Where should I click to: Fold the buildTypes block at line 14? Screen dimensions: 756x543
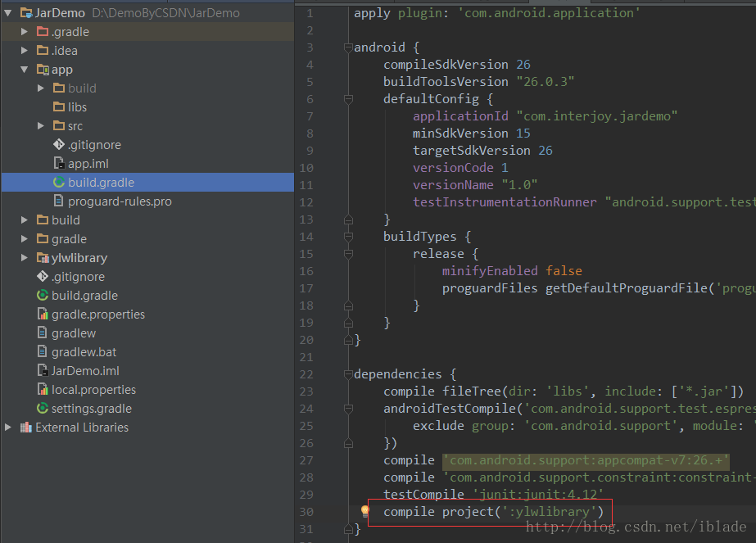[348, 237]
